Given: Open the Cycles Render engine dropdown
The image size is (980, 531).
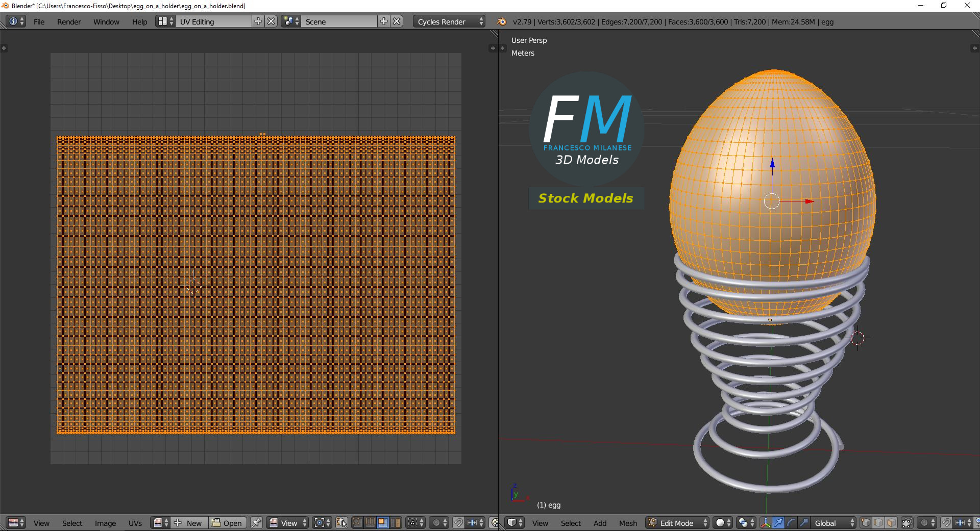Looking at the screenshot, I should [449, 21].
